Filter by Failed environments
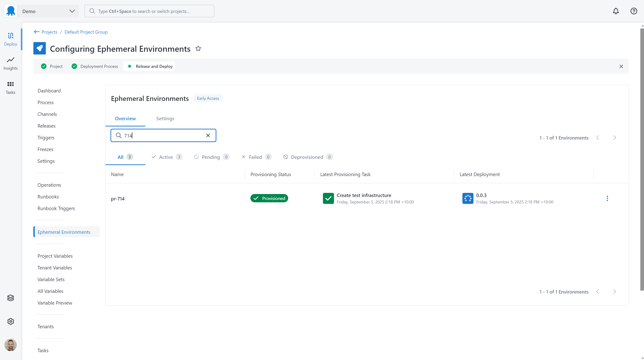This screenshot has height=360, width=644. 256,157
